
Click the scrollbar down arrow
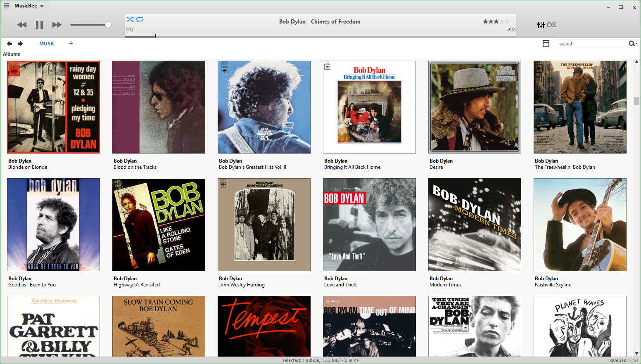click(x=636, y=354)
